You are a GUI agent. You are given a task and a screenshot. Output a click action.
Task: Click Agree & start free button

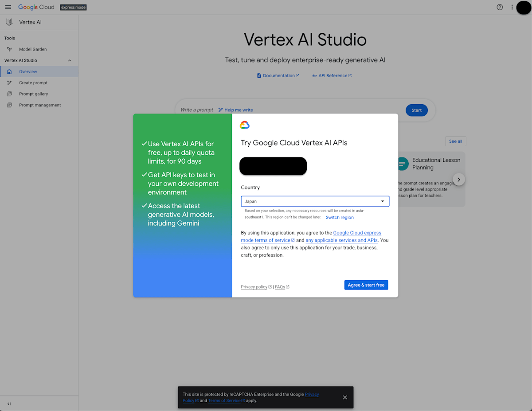tap(366, 285)
